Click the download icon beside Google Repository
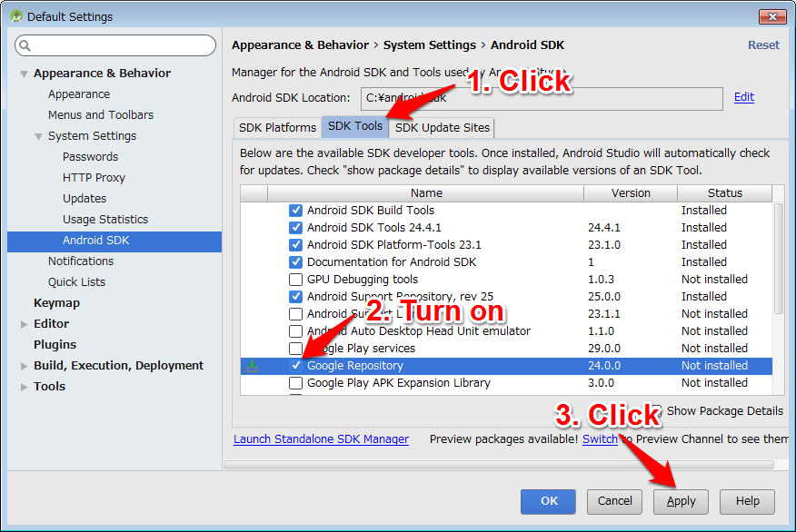796x532 pixels. click(253, 366)
